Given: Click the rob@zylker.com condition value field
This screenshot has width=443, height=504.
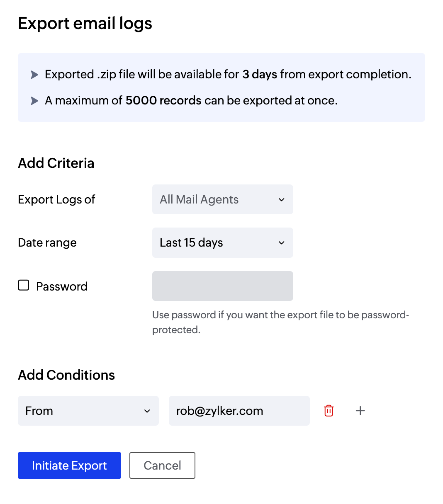Looking at the screenshot, I should point(239,411).
